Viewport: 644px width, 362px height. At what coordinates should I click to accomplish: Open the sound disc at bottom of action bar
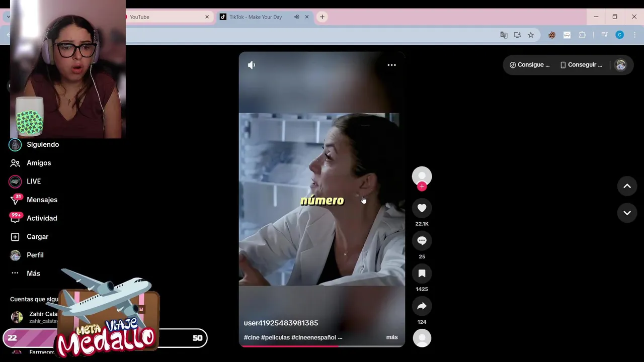click(x=422, y=338)
